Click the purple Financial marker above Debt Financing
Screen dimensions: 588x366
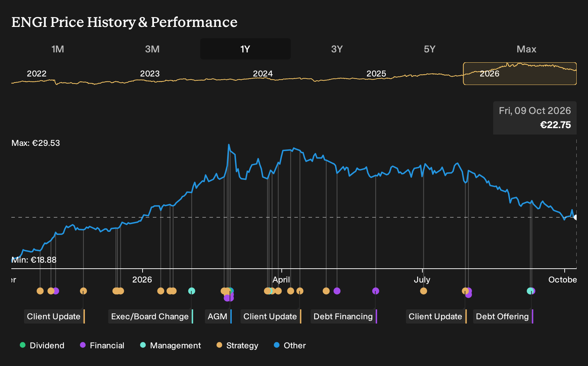[x=376, y=291]
